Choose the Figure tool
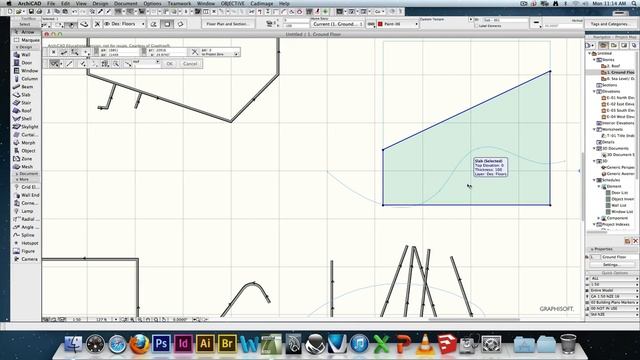The image size is (640, 360). 26,251
